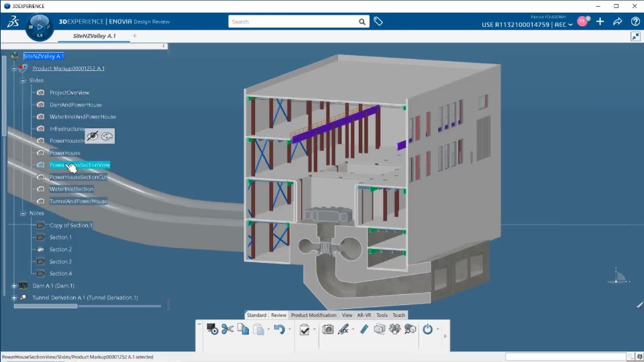The width and height of the screenshot is (644, 362).
Task: Select the Copy of Section.1 note
Action: [x=70, y=225]
